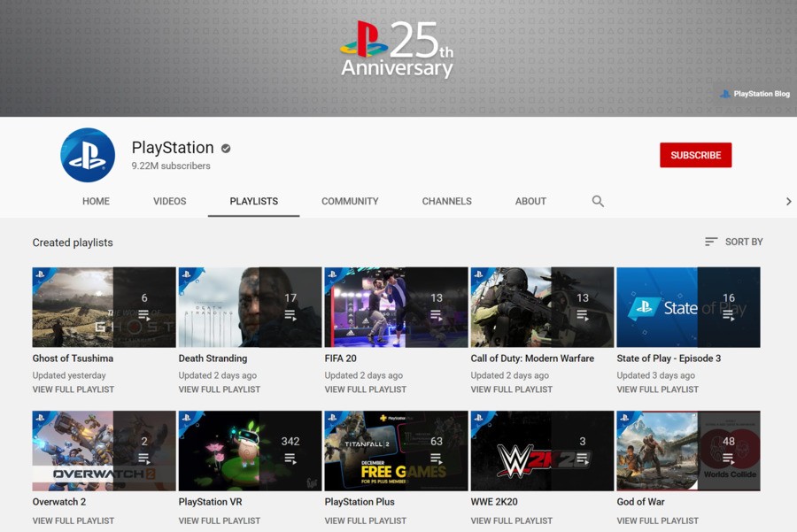Click playlist queue icon on Ghost of Tsushima thumbnail

(x=144, y=315)
